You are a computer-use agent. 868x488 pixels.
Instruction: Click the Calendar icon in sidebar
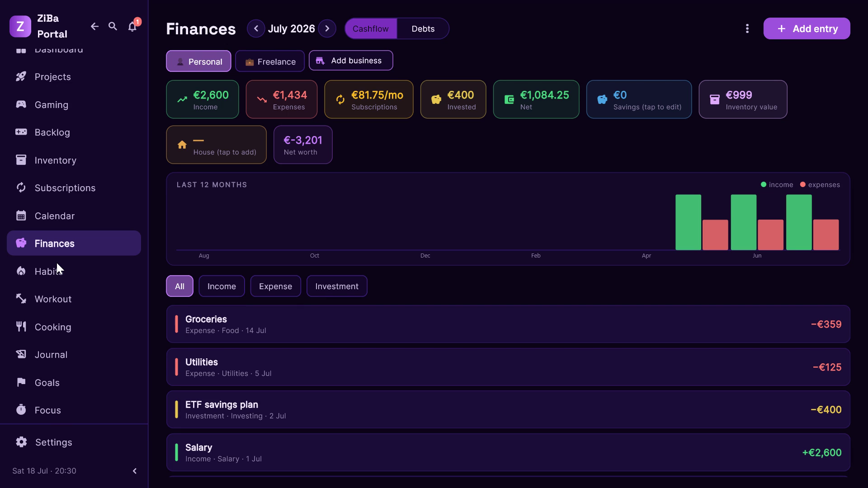[21, 216]
